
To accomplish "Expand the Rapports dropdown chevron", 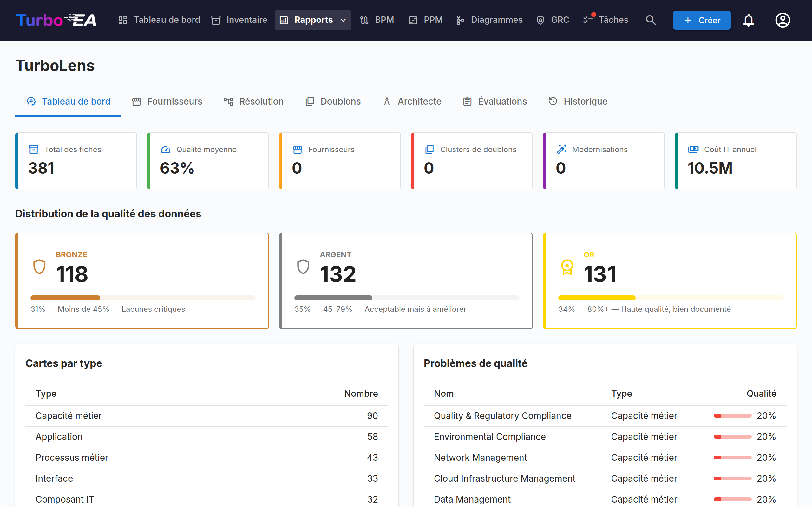I will click(x=343, y=20).
